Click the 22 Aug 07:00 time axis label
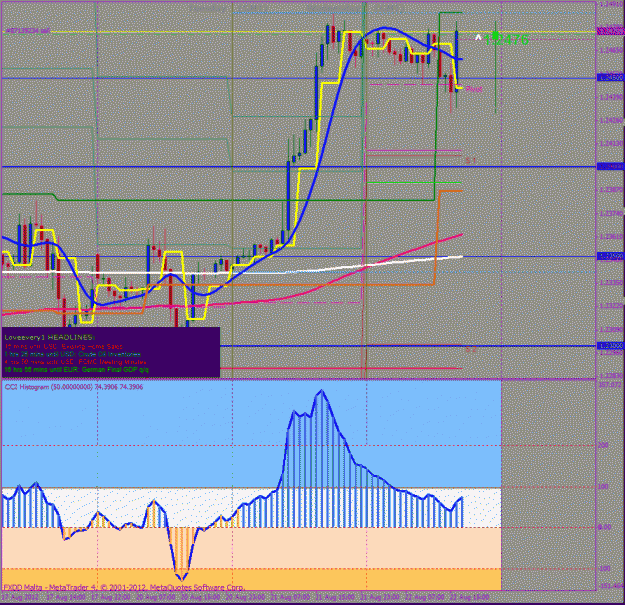 [x=425, y=598]
